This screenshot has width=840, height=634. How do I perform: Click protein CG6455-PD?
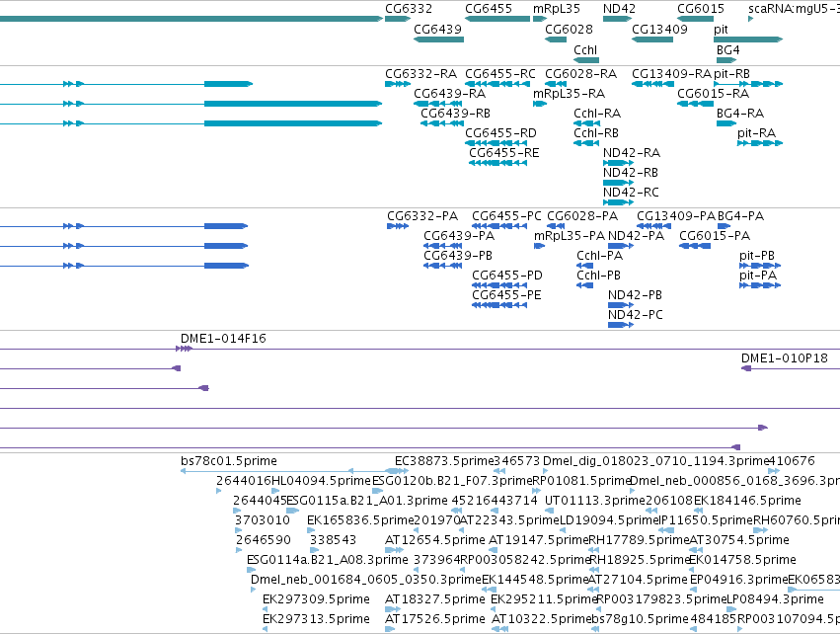coord(506,276)
